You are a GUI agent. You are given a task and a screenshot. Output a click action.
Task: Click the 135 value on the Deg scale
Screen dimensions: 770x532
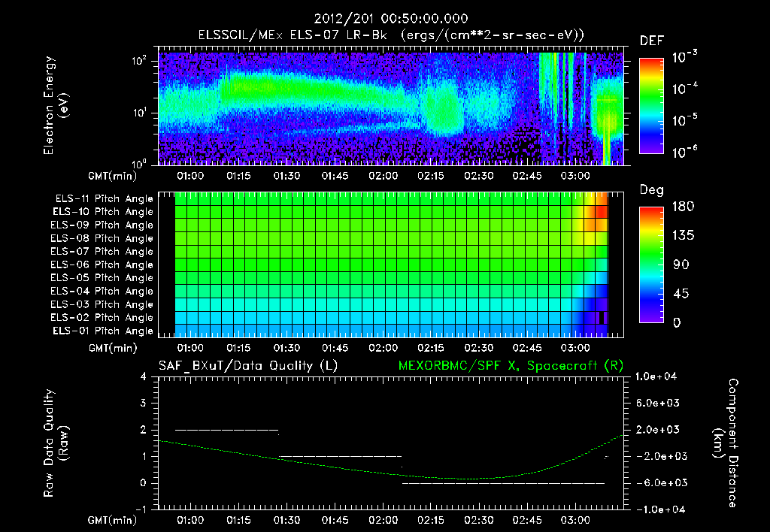point(684,236)
